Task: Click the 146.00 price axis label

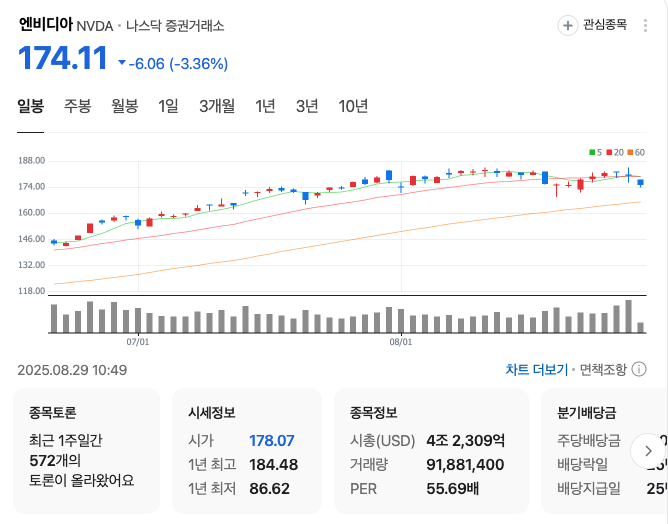Action: (32, 239)
